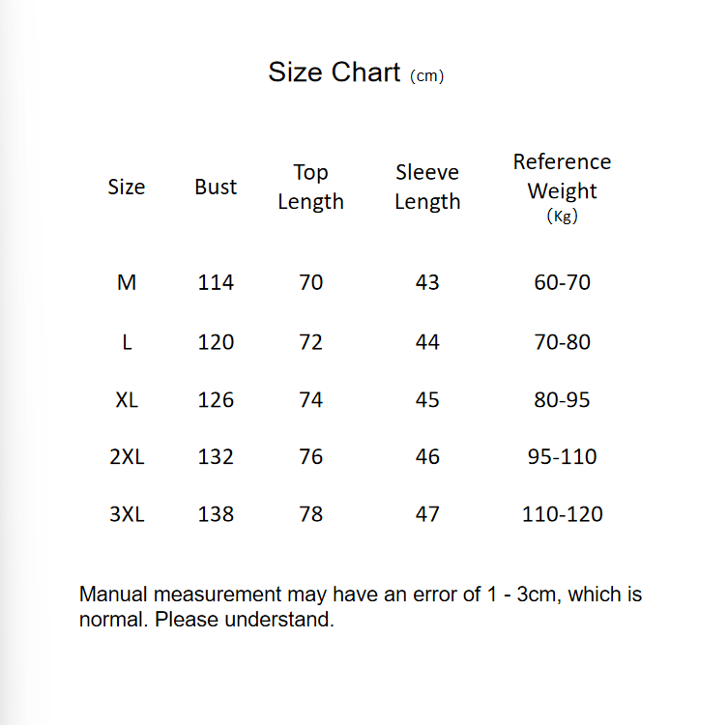728x725 pixels.
Task: Click the Sleeve Length column header
Action: tap(427, 187)
